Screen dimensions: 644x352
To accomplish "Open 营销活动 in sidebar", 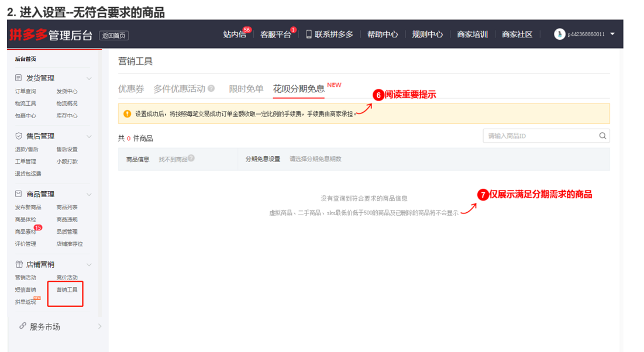I will (x=26, y=277).
